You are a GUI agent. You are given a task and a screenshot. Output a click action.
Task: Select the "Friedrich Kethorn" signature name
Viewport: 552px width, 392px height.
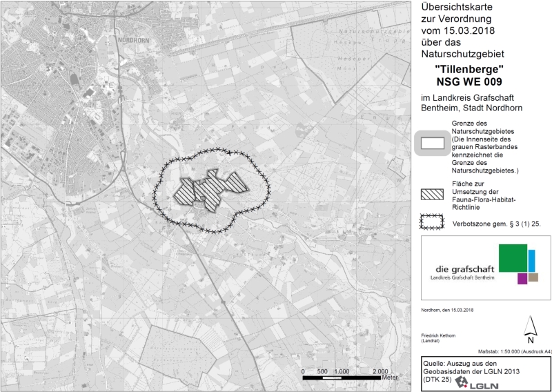point(438,335)
